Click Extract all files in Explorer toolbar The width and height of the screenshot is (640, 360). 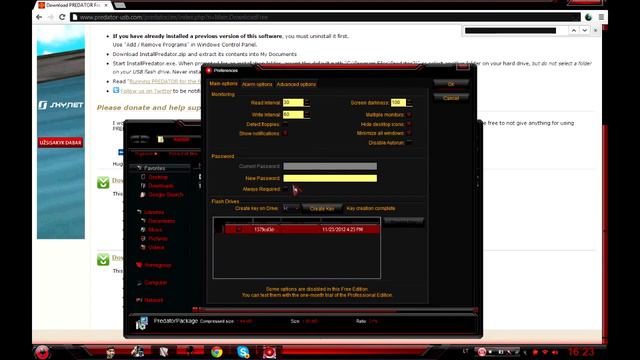(x=183, y=153)
